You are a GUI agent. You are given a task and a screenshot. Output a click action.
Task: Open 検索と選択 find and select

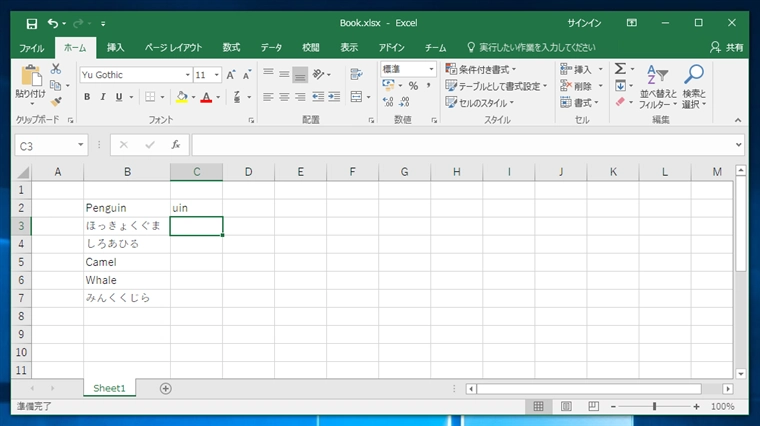[694, 87]
